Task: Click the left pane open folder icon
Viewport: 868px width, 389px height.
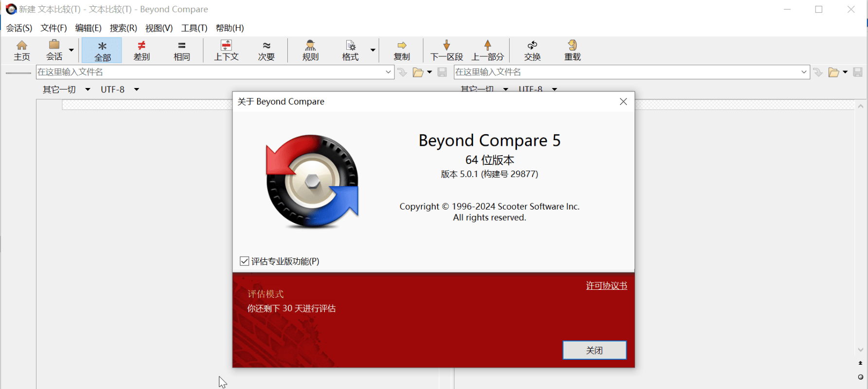Action: click(418, 72)
